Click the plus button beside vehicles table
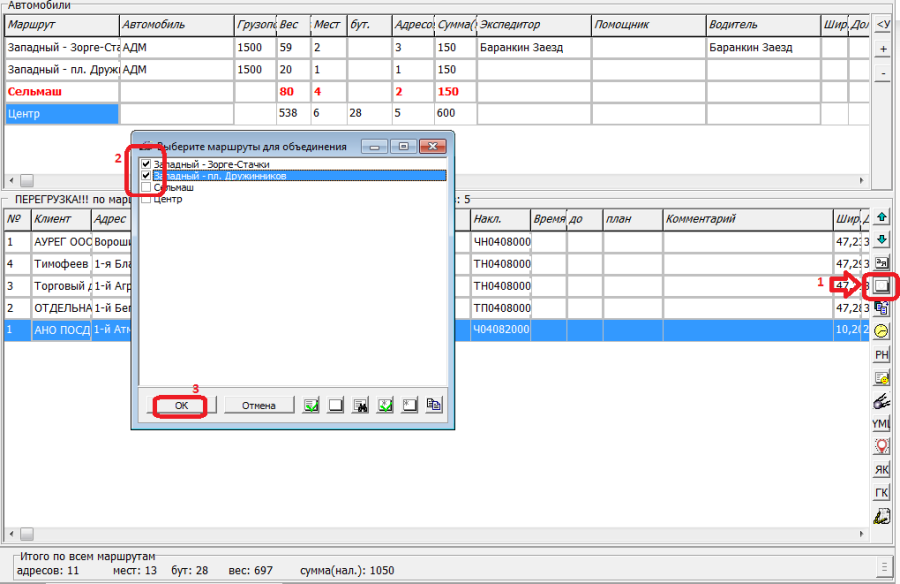900x584 pixels. (883, 49)
